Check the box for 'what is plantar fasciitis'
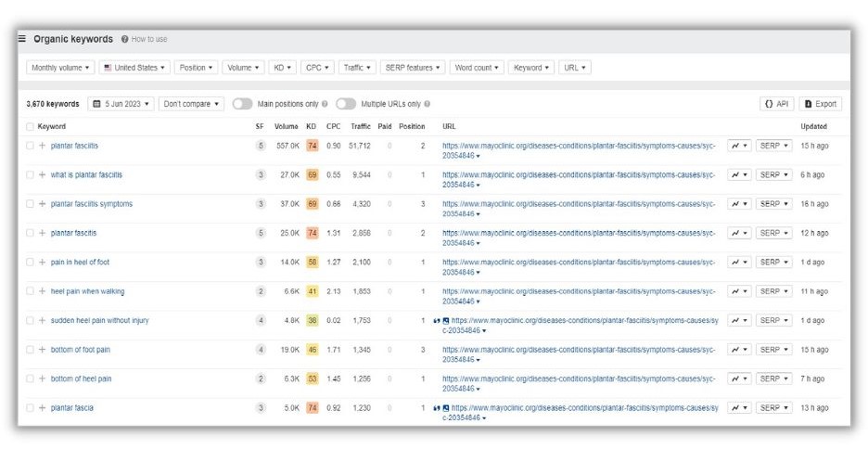The width and height of the screenshot is (868, 449). [30, 175]
